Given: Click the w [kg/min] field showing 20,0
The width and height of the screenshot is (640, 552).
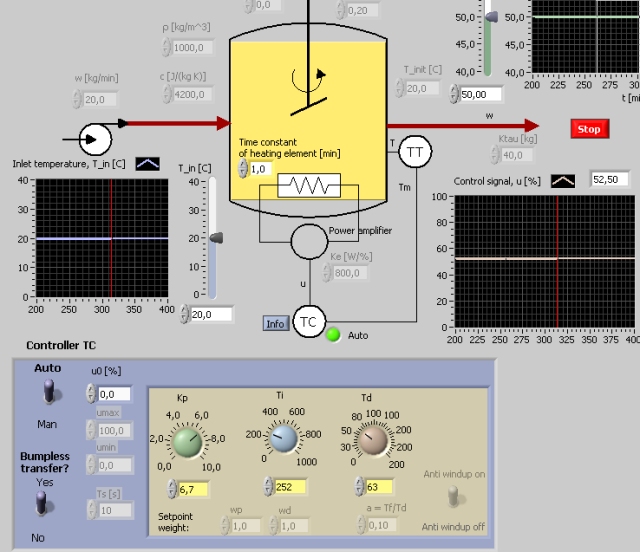Looking at the screenshot, I should coord(100,100).
